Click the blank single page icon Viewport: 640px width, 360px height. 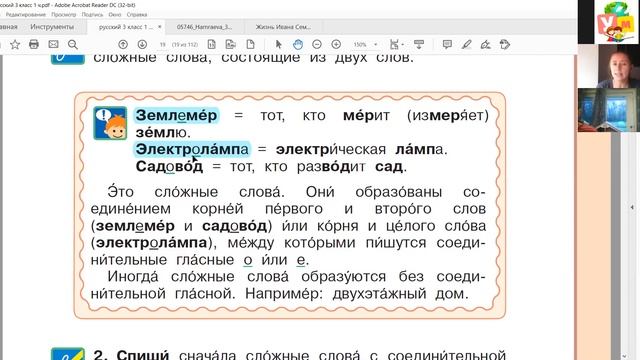click(x=250, y=44)
